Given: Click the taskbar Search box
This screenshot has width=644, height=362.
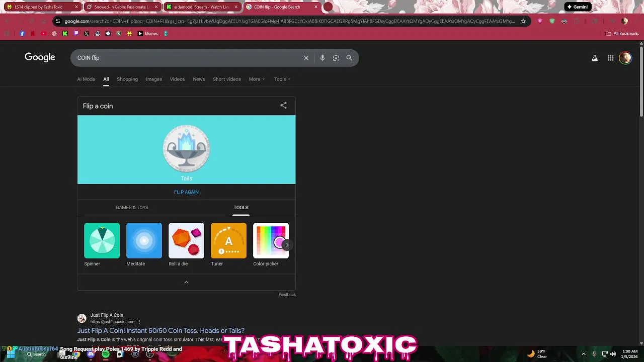Looking at the screenshot, I should coord(36,354).
